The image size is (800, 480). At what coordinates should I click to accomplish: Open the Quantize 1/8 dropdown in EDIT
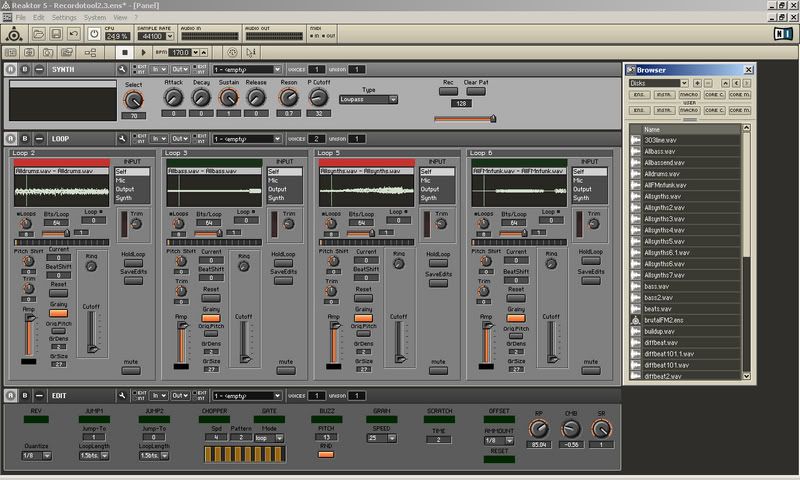click(37, 455)
